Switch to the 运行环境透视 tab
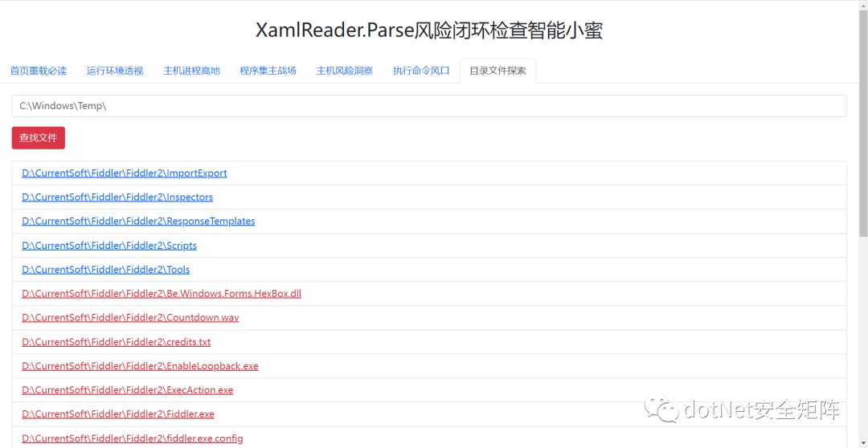Screen dimensions: 868x448 pyautogui.click(x=115, y=71)
